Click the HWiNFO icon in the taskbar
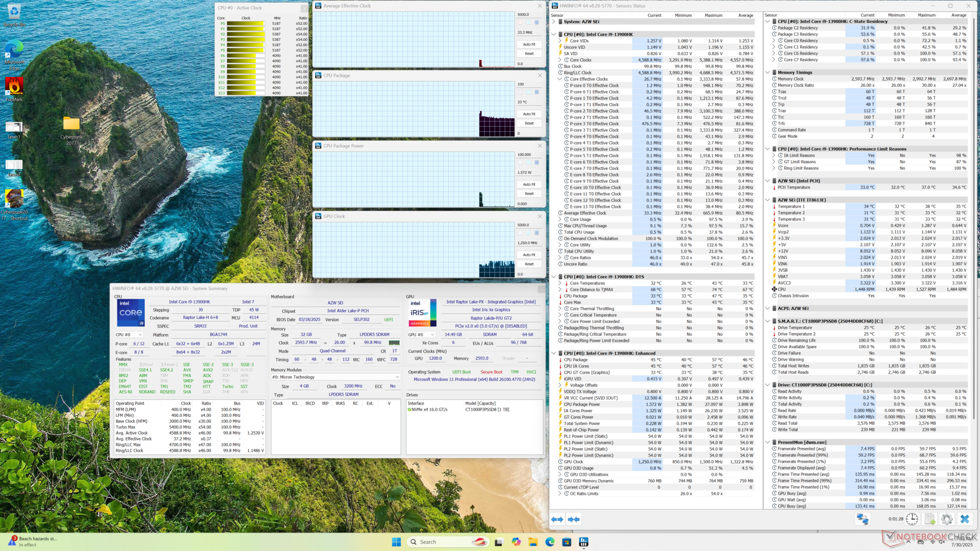The image size is (980, 551). [x=583, y=542]
